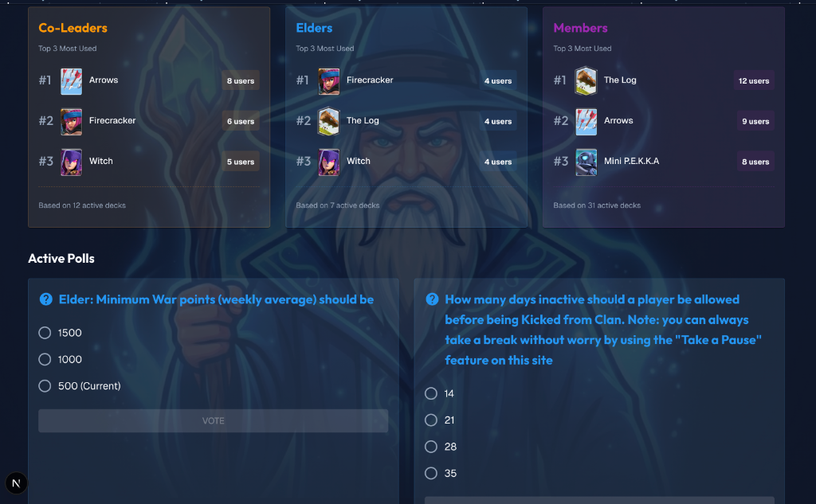Screen dimensions: 816x504
Task: Click the question mark icon beside Elder poll
Action: (x=46, y=299)
